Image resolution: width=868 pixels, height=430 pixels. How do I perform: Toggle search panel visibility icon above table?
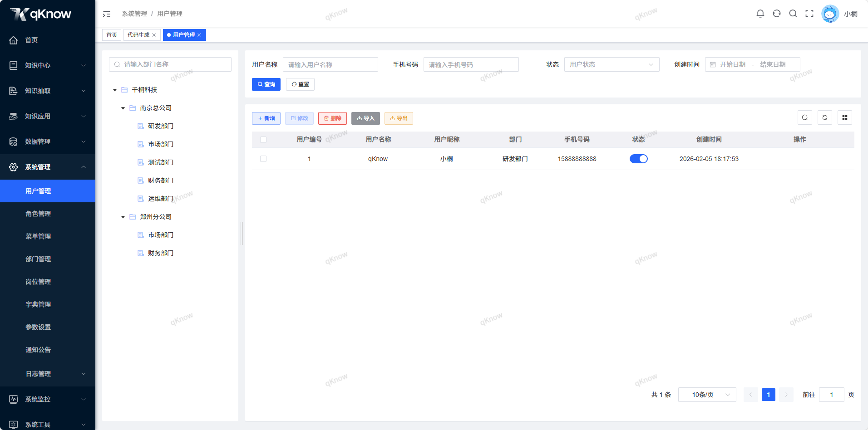[x=805, y=117]
